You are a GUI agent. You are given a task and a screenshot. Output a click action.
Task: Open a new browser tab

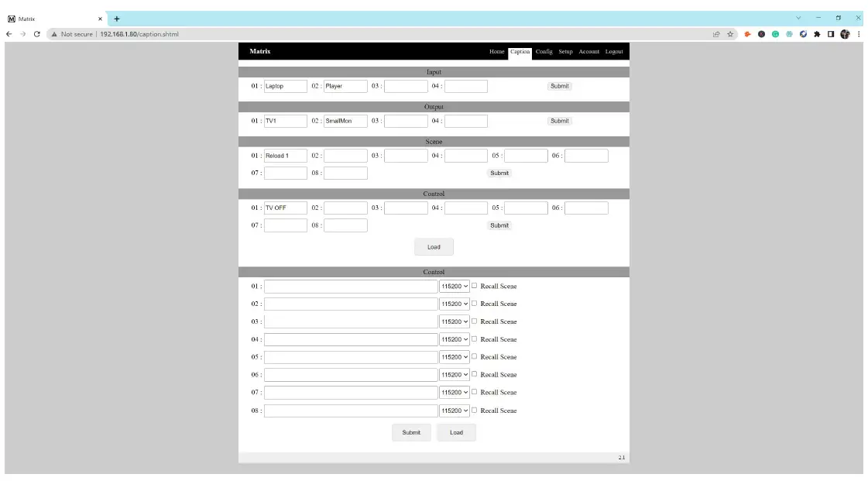117,19
